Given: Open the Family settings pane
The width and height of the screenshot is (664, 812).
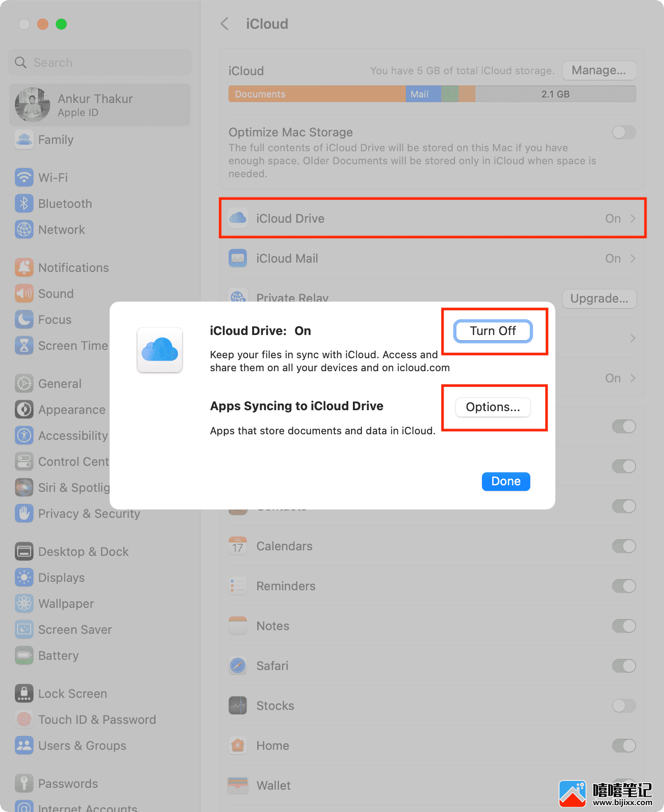Looking at the screenshot, I should tap(100, 140).
